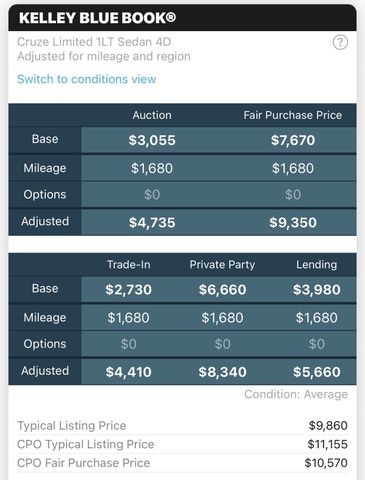Click Lending adjusted value $5,660

[x=317, y=372]
